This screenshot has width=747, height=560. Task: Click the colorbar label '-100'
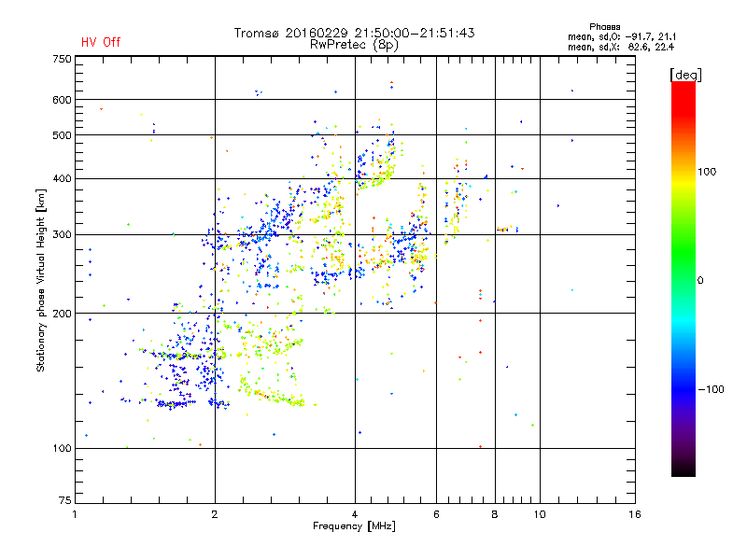(x=711, y=389)
